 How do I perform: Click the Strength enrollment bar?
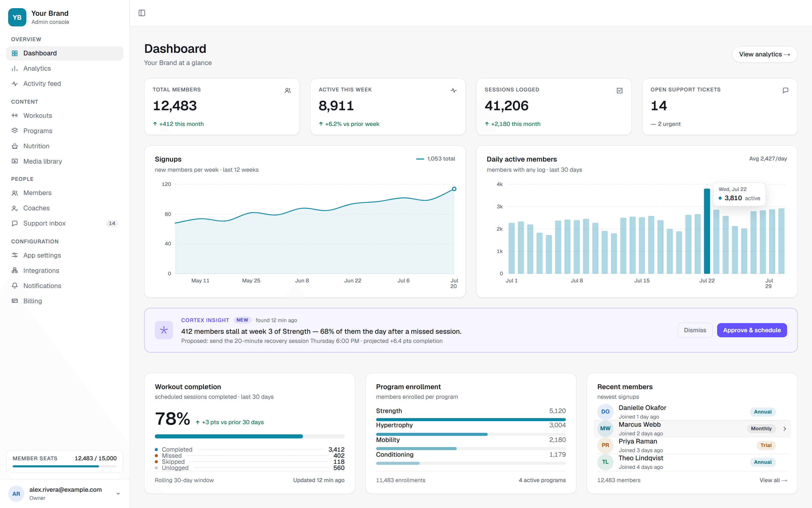[471, 420]
